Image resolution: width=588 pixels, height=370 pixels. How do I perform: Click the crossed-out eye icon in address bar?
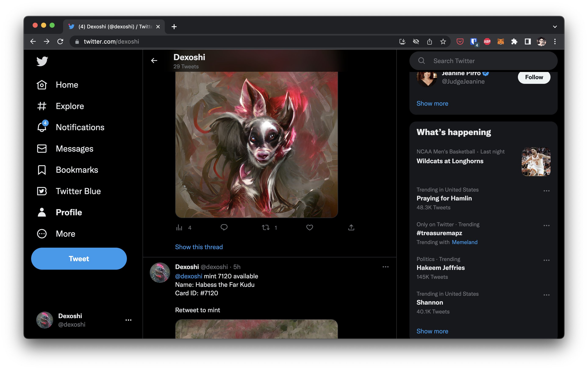coord(416,41)
